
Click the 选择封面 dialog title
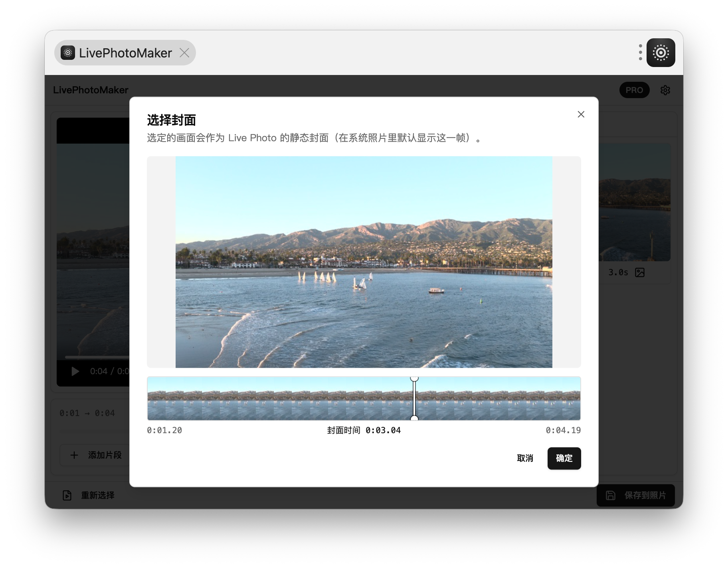(172, 120)
